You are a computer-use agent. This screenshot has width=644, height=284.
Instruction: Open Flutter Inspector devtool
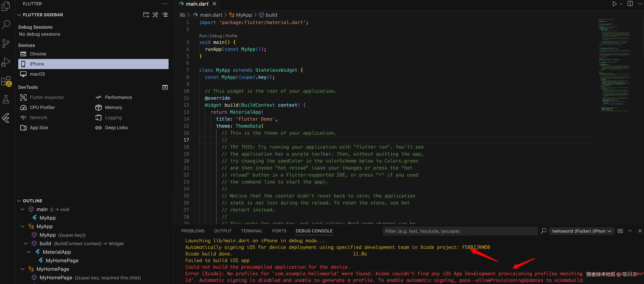pyautogui.click(x=47, y=97)
